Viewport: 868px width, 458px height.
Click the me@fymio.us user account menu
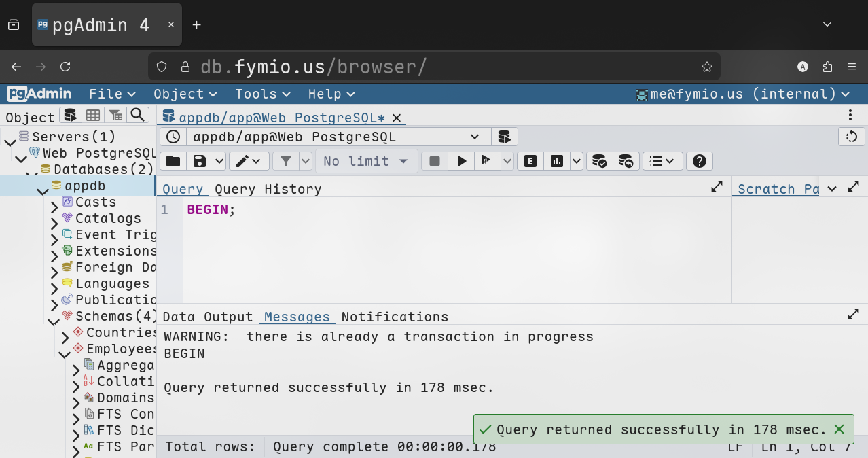(742, 94)
